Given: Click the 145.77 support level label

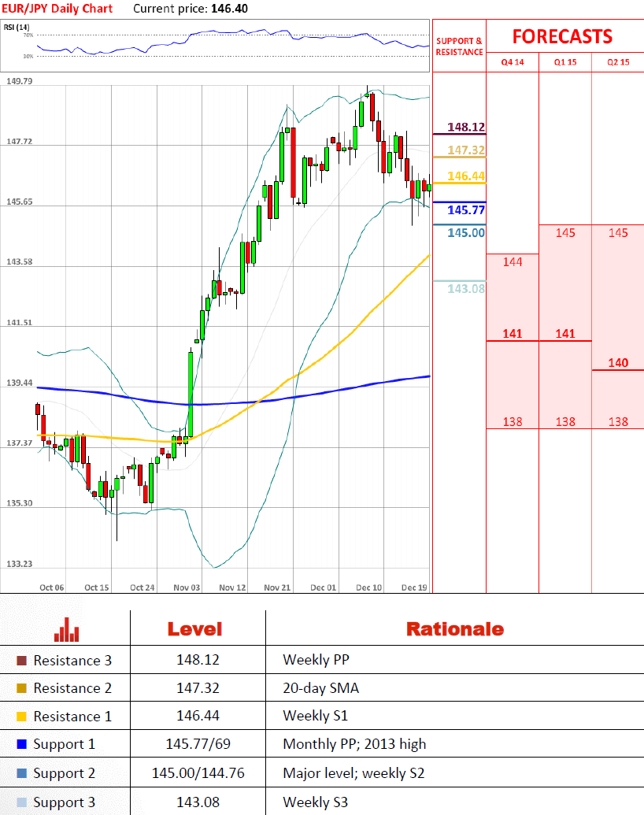Looking at the screenshot, I should pyautogui.click(x=466, y=210).
